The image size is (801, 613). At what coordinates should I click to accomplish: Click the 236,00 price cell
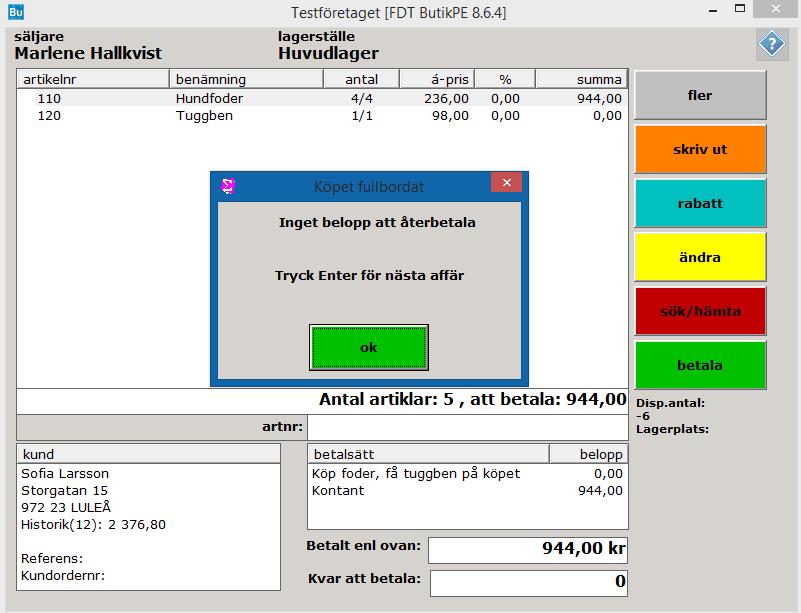[446, 98]
